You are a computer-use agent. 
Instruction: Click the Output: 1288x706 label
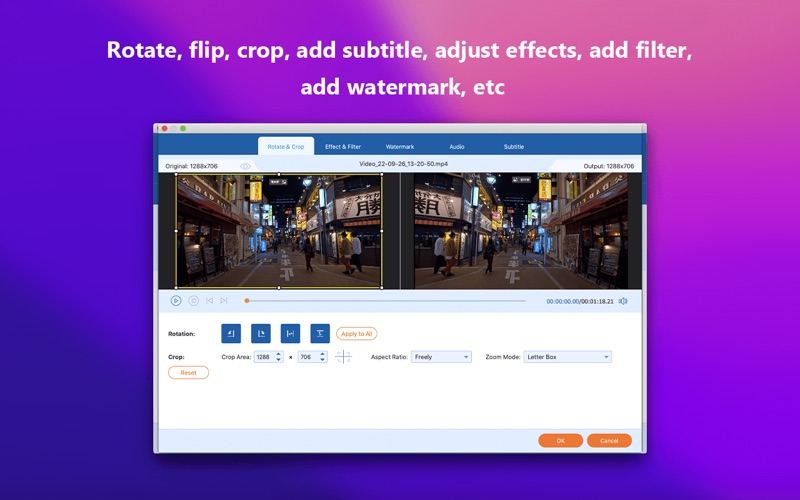click(609, 166)
